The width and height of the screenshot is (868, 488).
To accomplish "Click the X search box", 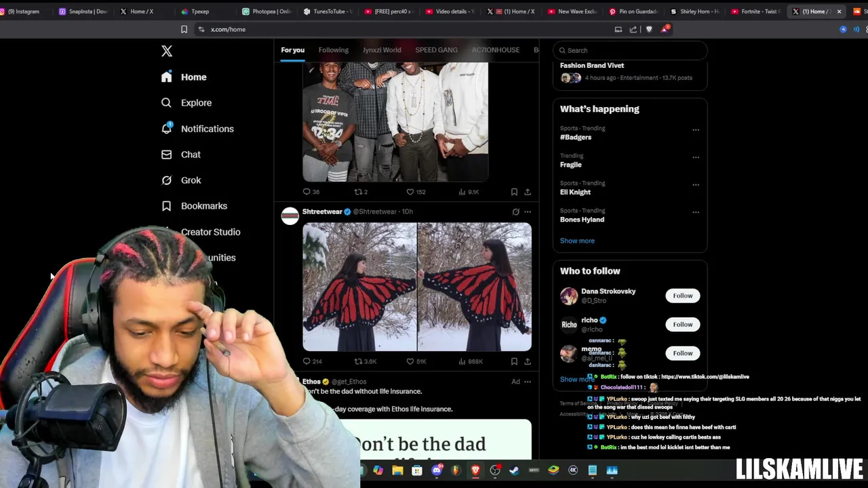I will pos(630,50).
